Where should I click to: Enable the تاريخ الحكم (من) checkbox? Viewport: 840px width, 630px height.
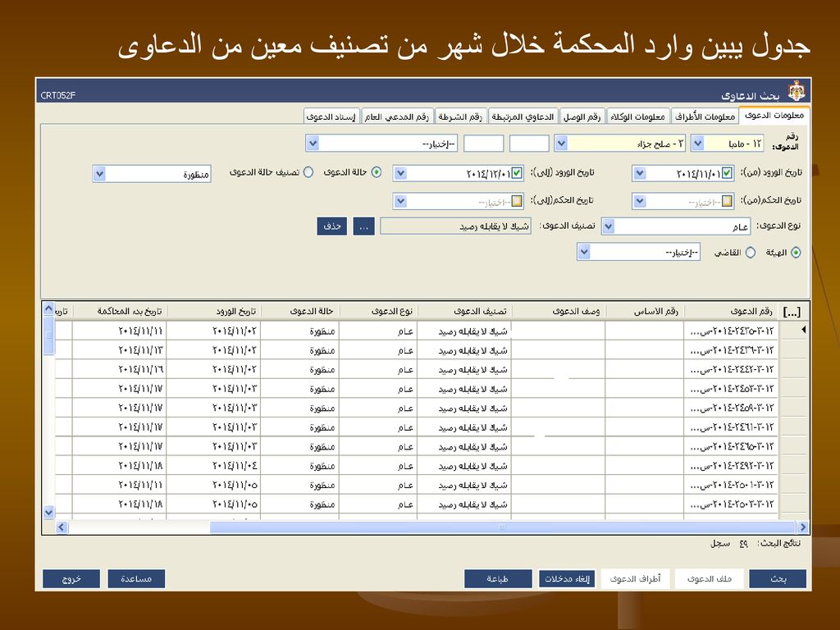pyautogui.click(x=727, y=201)
